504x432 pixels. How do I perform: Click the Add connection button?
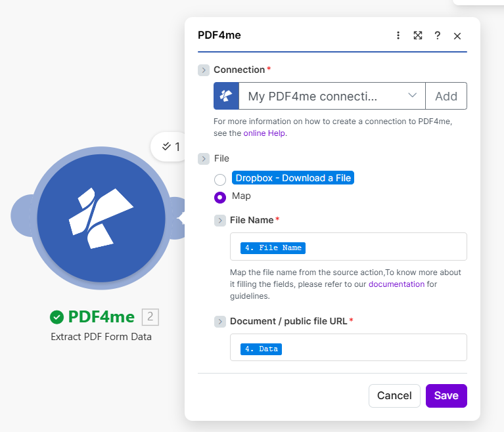(x=446, y=96)
